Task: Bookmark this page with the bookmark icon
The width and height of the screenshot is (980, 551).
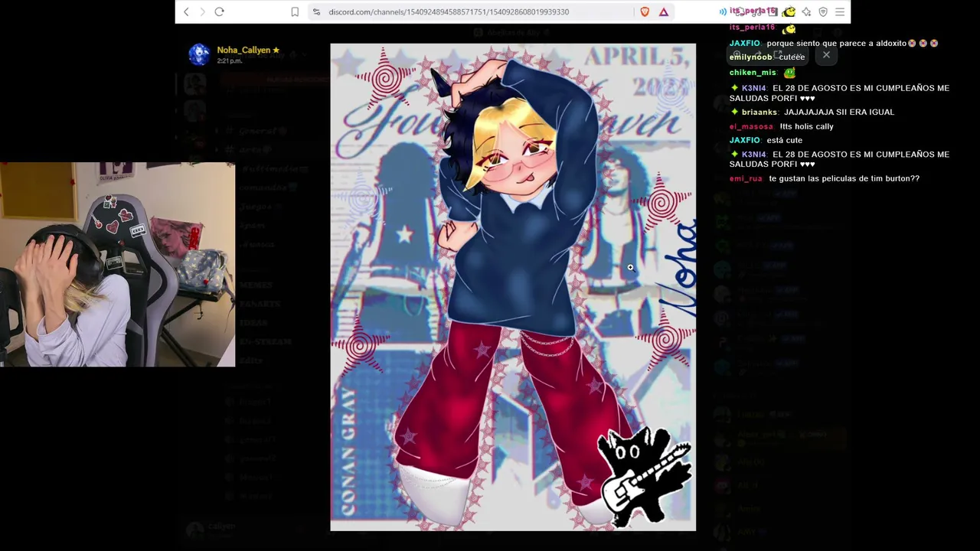Action: click(x=295, y=11)
